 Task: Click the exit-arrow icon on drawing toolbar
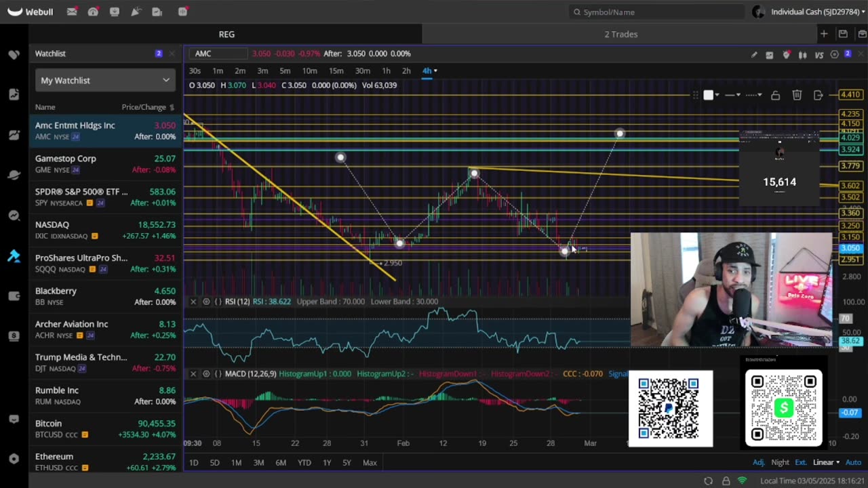point(818,96)
